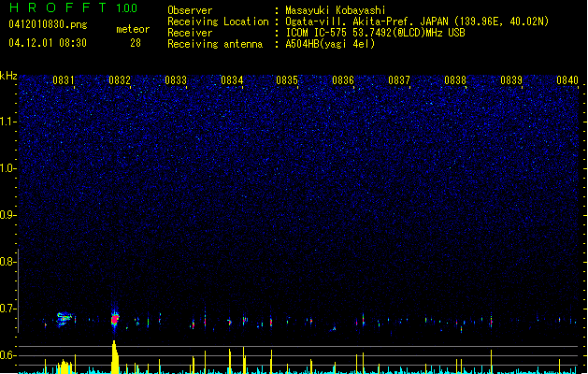The width and height of the screenshot is (588, 374).
Task: Click the 0837 time axis marker
Action: click(399, 80)
